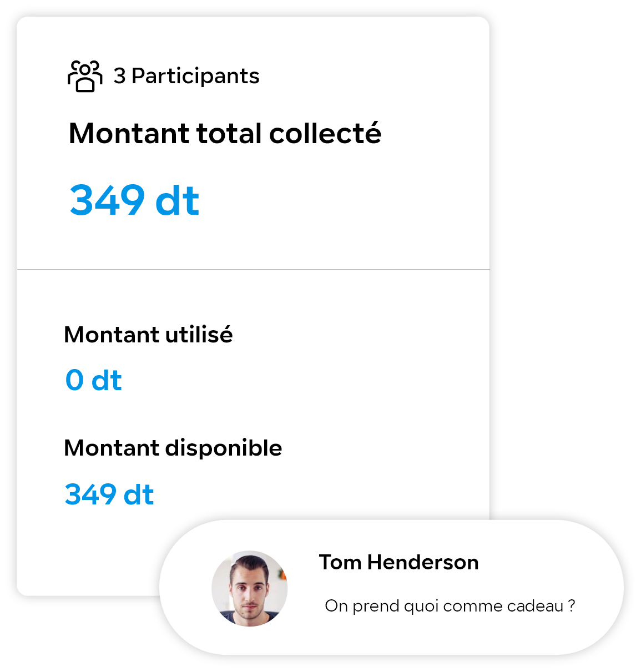The height and width of the screenshot is (672, 641).
Task: Click the number 3 beside the participants icon
Action: (x=119, y=77)
